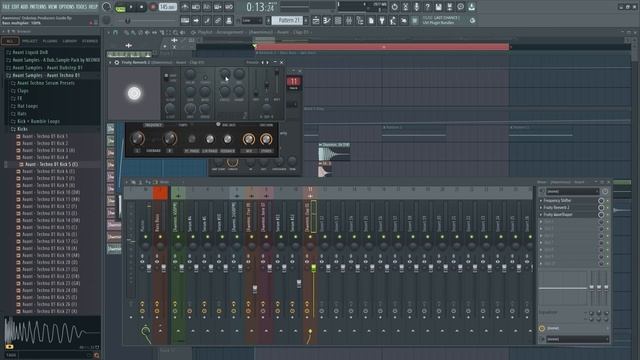The width and height of the screenshot is (640, 360).
Task: Click the question mark help icon
Action: (427, 7)
